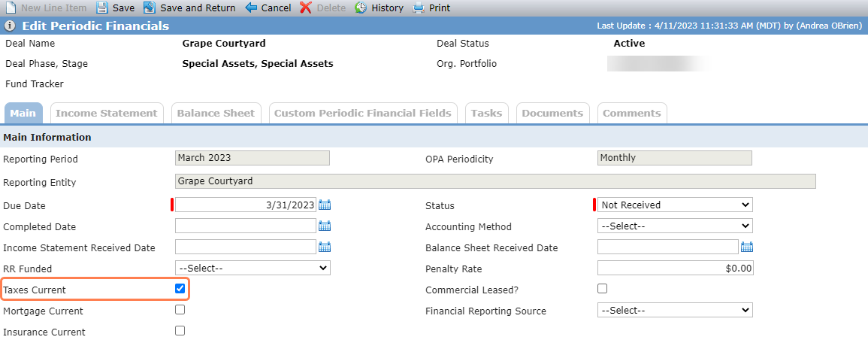Enable the Insurance Current checkbox
Image resolution: width=868 pixels, height=346 pixels.
pyautogui.click(x=180, y=331)
